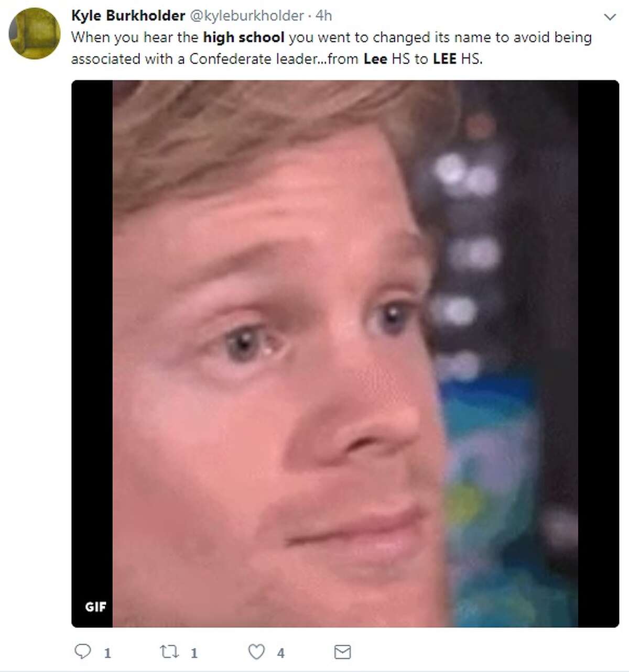Play the blinking man GIF
The height and width of the screenshot is (672, 629).
pos(345,354)
